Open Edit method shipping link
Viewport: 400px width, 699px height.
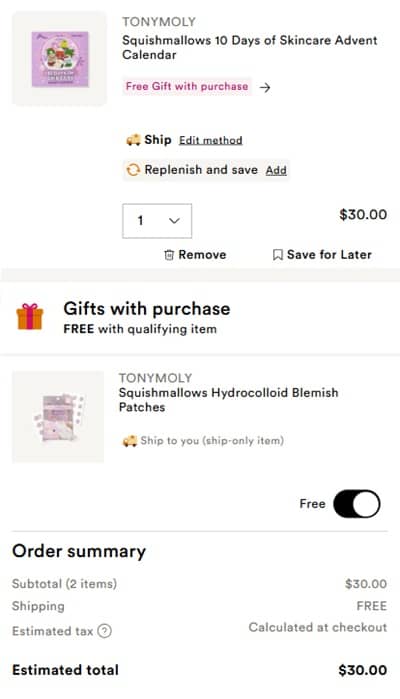(210, 140)
